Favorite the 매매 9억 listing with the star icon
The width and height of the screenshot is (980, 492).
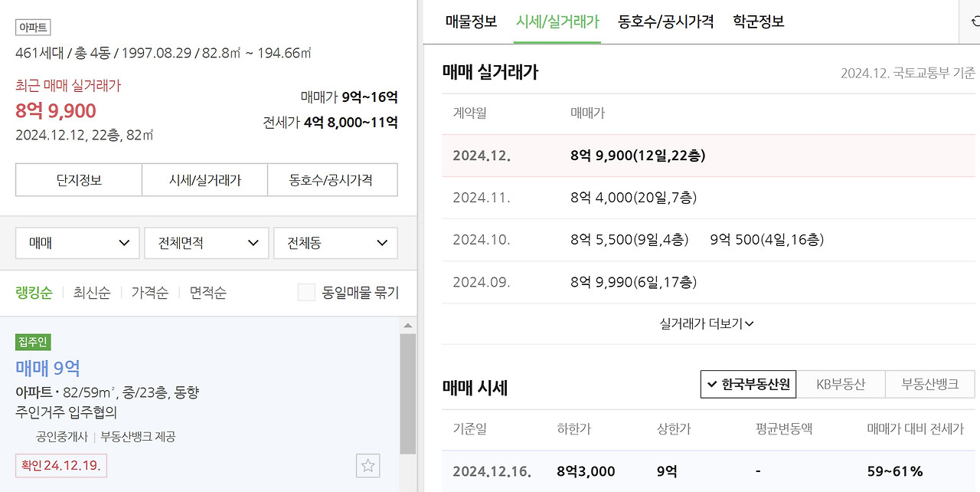(x=367, y=465)
